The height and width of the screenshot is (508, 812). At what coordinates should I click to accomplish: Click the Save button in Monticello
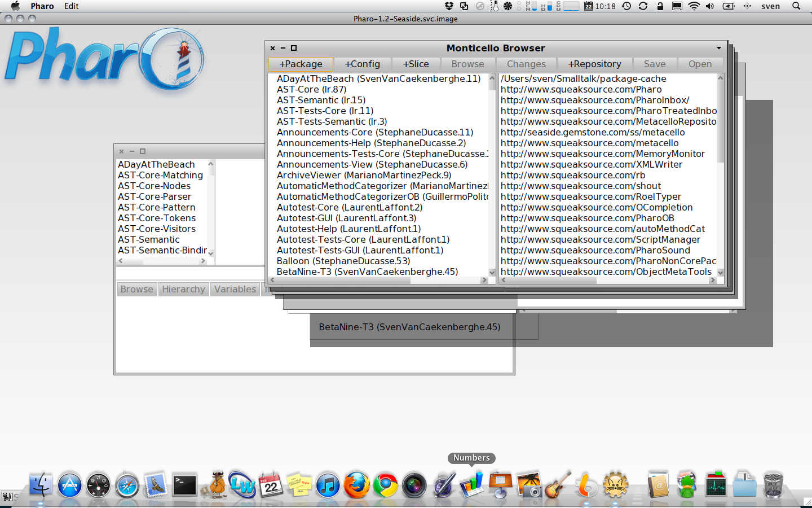pos(655,64)
